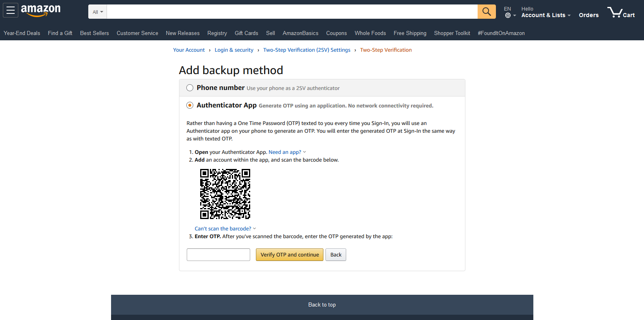The image size is (644, 320).
Task: Open the language globe selector
Action: point(510,12)
